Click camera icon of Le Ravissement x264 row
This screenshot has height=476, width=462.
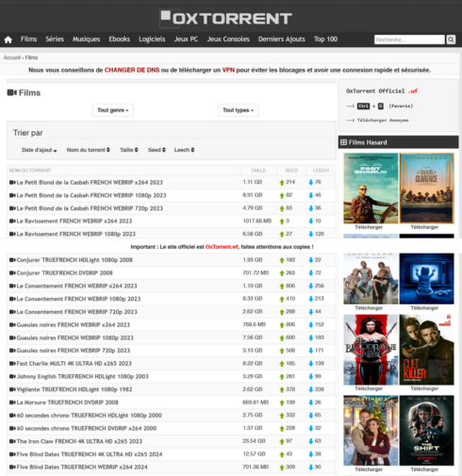click(x=12, y=221)
